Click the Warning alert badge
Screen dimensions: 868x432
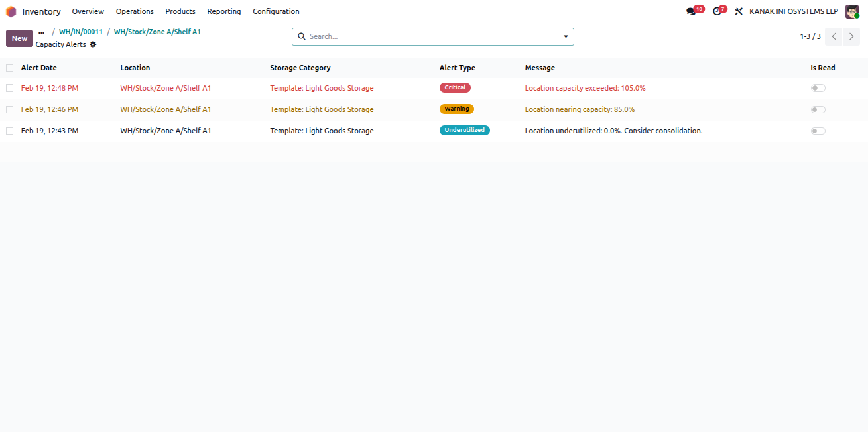tap(457, 109)
